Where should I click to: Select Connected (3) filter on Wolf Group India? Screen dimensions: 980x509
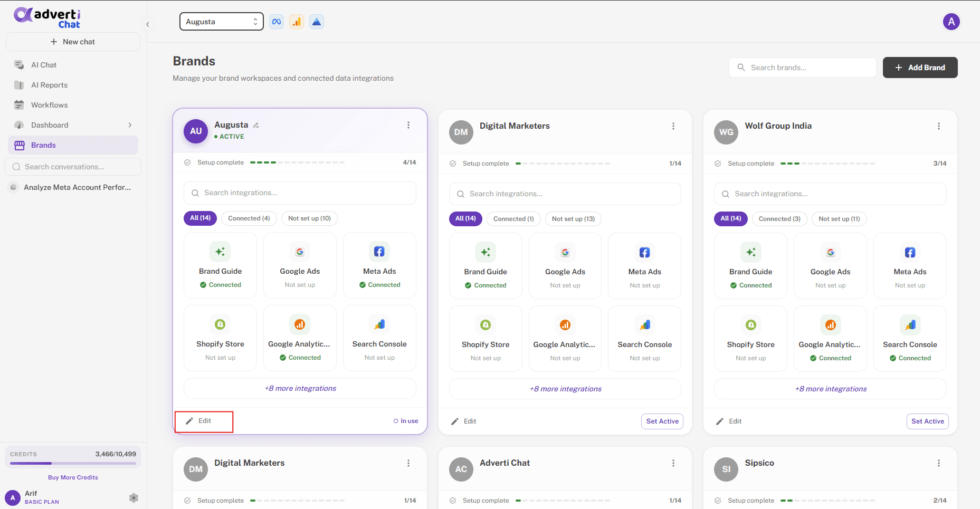pyautogui.click(x=779, y=219)
